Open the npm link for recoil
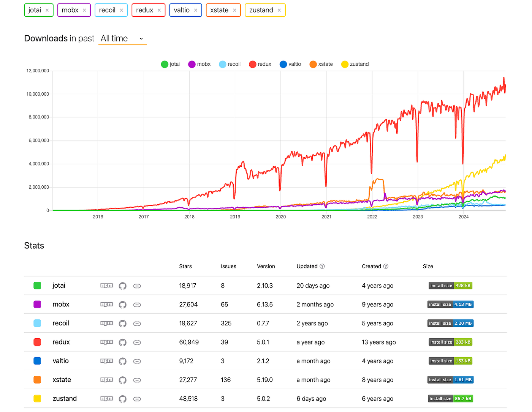 tap(106, 323)
